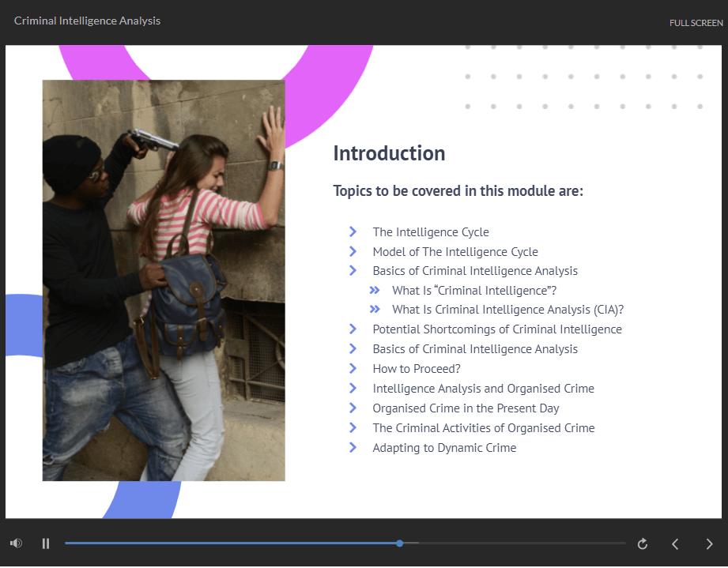The height and width of the screenshot is (568, 728).
Task: Click 'Potential Shortcomings of Criminal Intelligence' text
Action: 497,329
